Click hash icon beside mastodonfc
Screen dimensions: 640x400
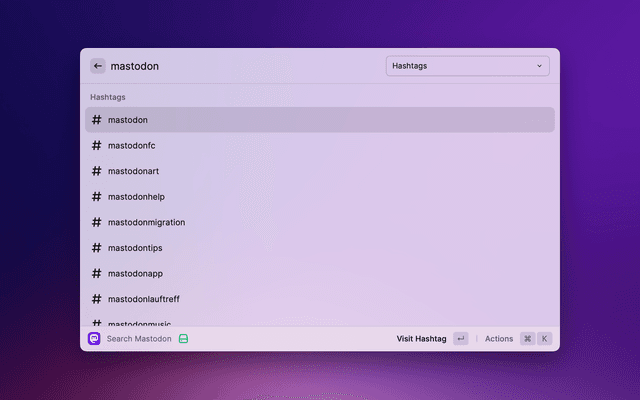pyautogui.click(x=97, y=145)
